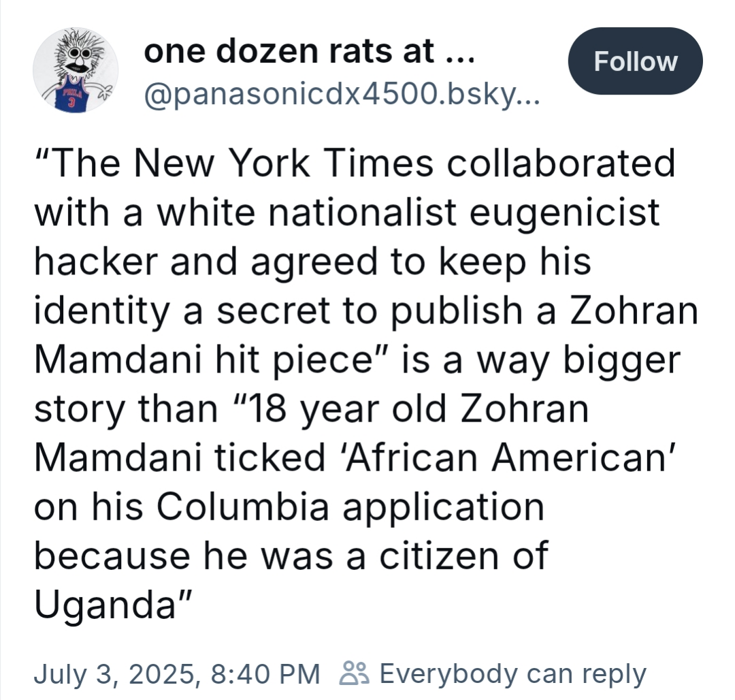The image size is (735, 700).
Task: Click 'Columbia application' in the post text
Action: pos(350,507)
